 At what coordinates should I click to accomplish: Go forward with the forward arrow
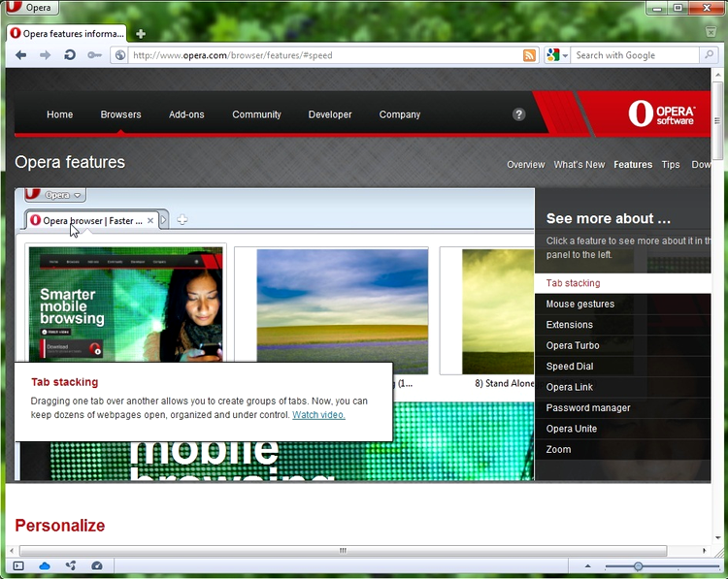(x=45, y=55)
